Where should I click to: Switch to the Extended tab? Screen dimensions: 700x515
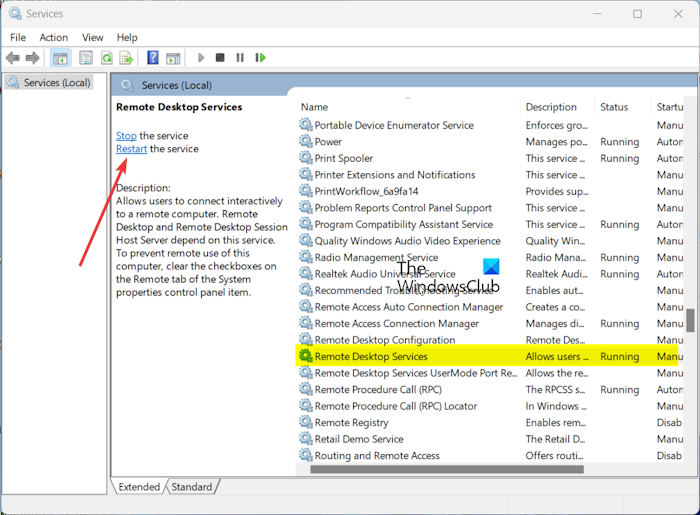pyautogui.click(x=139, y=486)
